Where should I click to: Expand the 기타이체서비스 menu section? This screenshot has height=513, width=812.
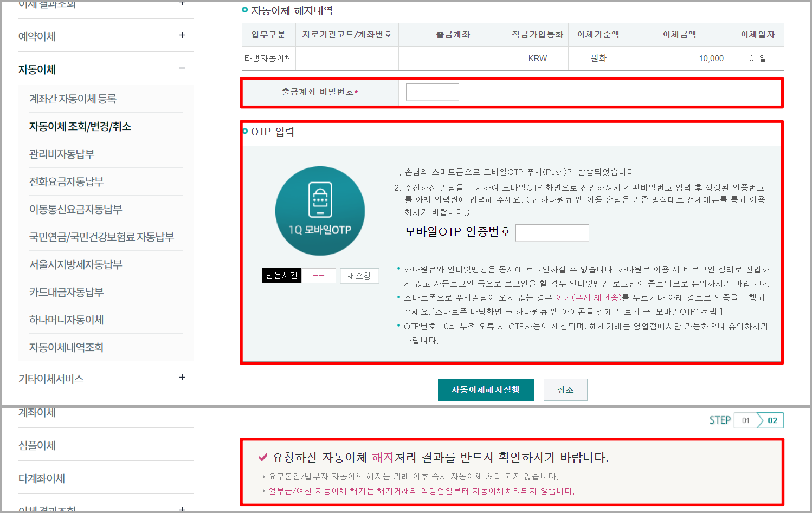tap(182, 378)
